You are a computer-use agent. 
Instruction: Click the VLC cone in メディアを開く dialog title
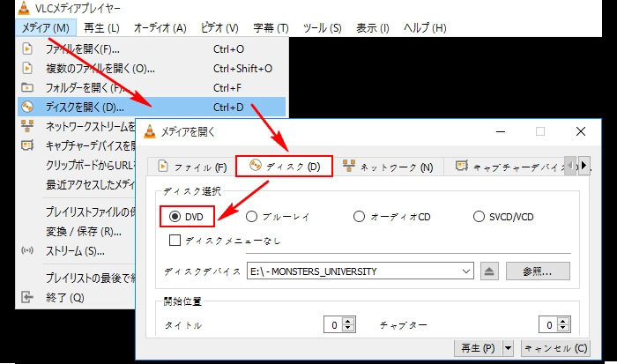click(150, 131)
